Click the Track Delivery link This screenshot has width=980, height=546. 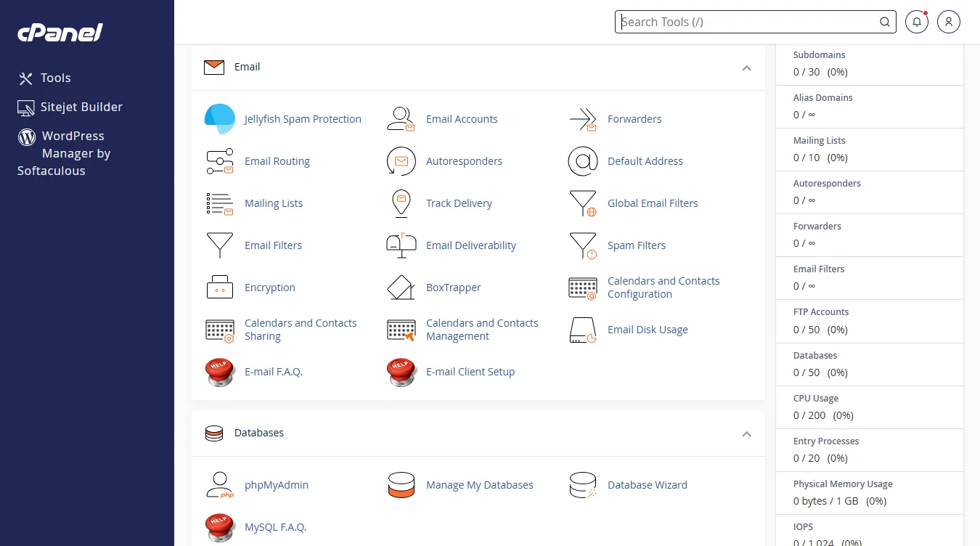coord(459,203)
